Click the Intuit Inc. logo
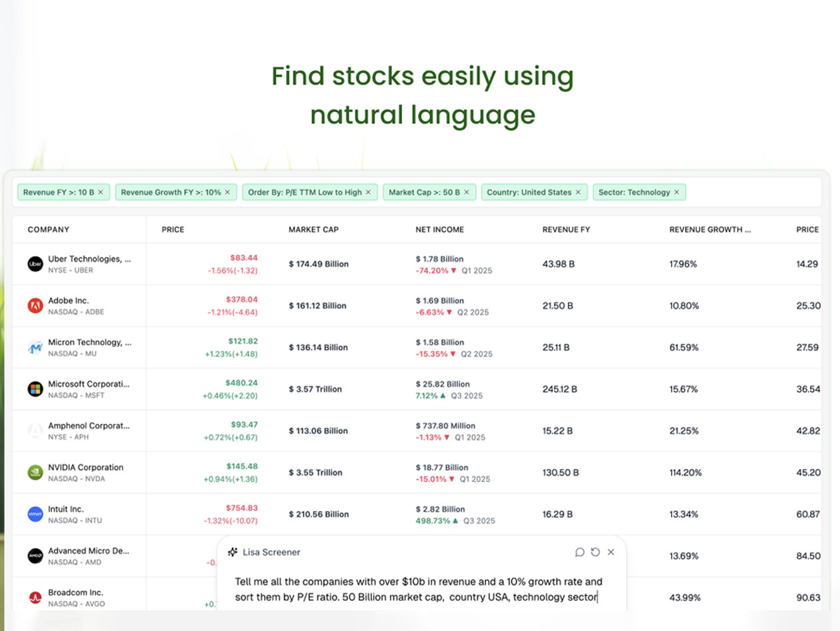Viewport: 840px width, 631px height. point(35,514)
